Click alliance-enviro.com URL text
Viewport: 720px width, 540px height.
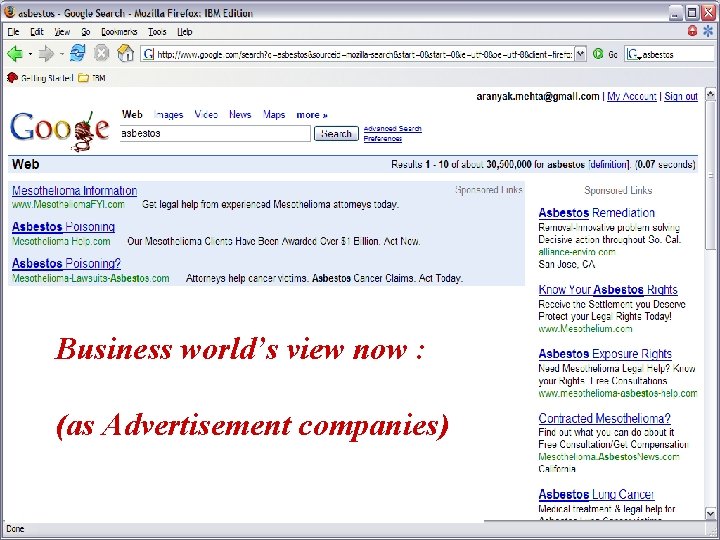coord(577,252)
